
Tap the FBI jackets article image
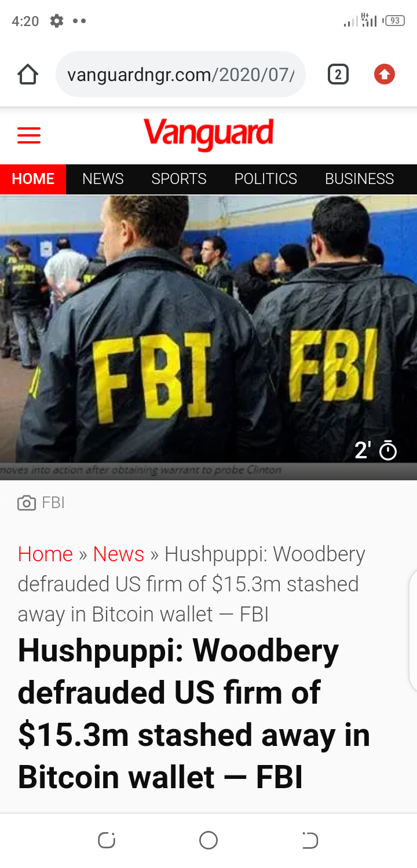click(209, 329)
